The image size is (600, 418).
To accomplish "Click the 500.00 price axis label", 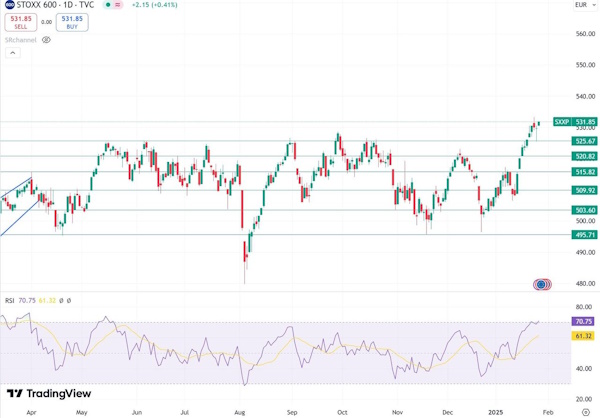I will pos(585,221).
